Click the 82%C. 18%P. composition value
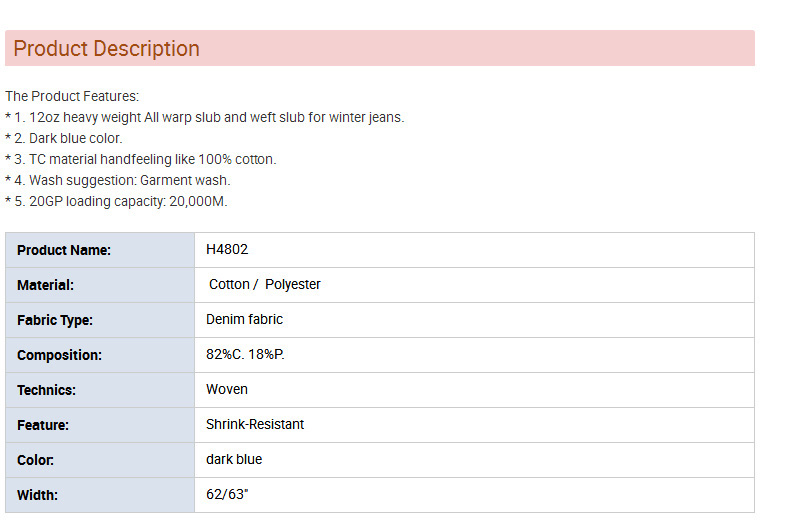This screenshot has width=793, height=522. tap(245, 354)
